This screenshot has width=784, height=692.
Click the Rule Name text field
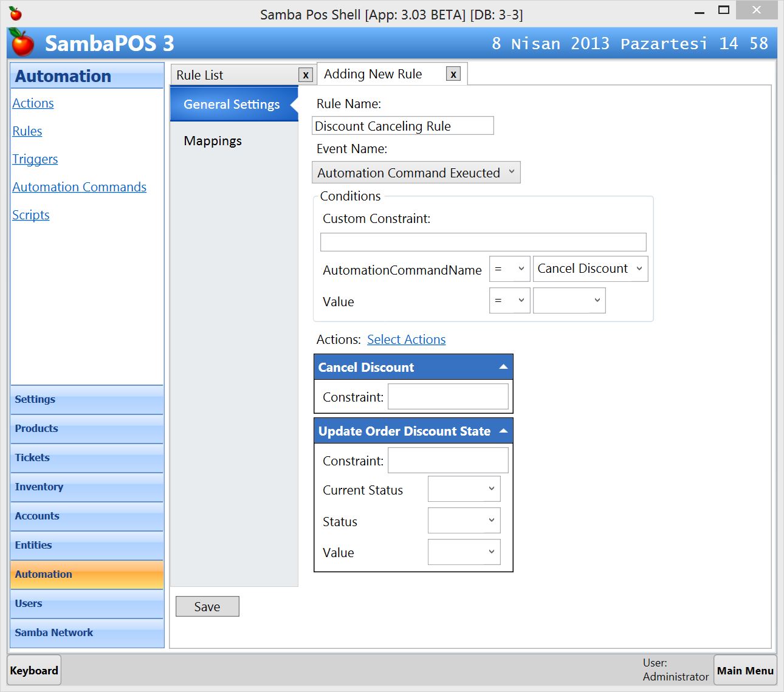[402, 126]
